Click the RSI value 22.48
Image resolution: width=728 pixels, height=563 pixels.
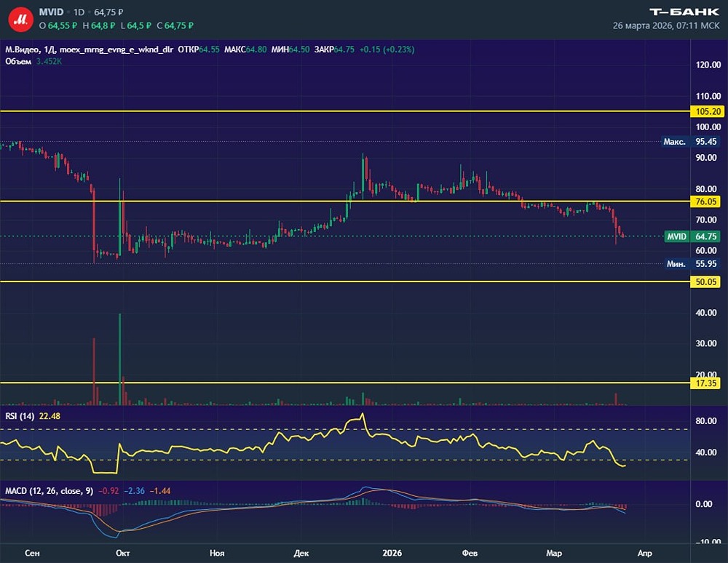point(50,416)
